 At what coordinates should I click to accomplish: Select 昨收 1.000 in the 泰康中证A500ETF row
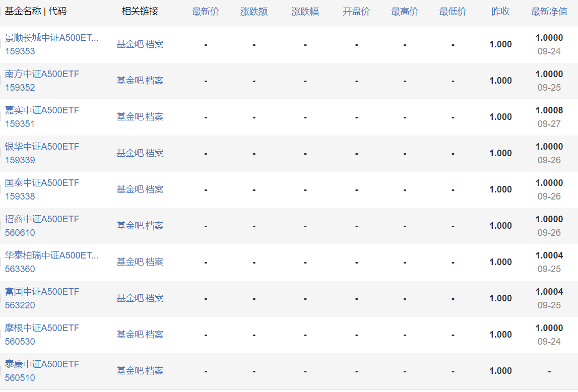tap(500, 371)
